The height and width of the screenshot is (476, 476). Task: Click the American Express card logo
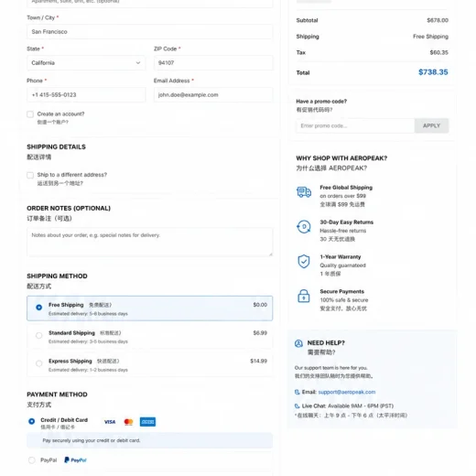tap(147, 422)
